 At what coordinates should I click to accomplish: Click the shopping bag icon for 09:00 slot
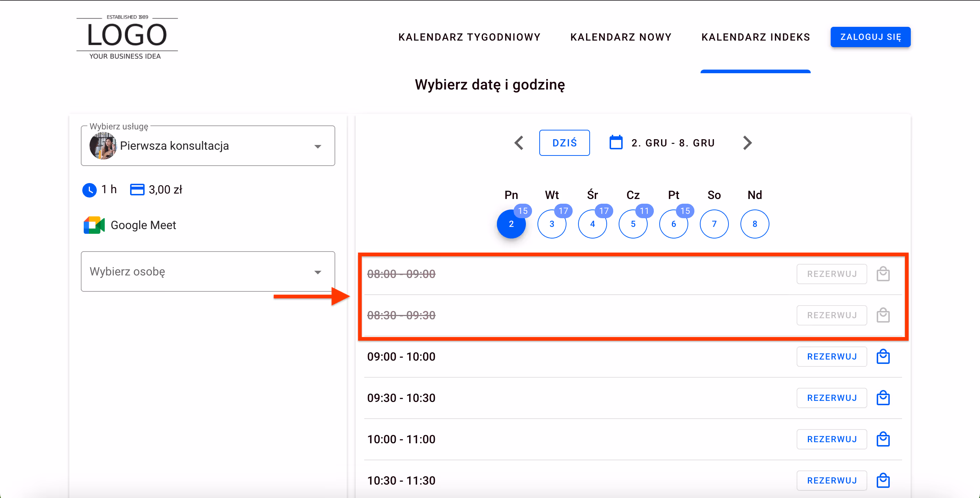[x=883, y=357]
